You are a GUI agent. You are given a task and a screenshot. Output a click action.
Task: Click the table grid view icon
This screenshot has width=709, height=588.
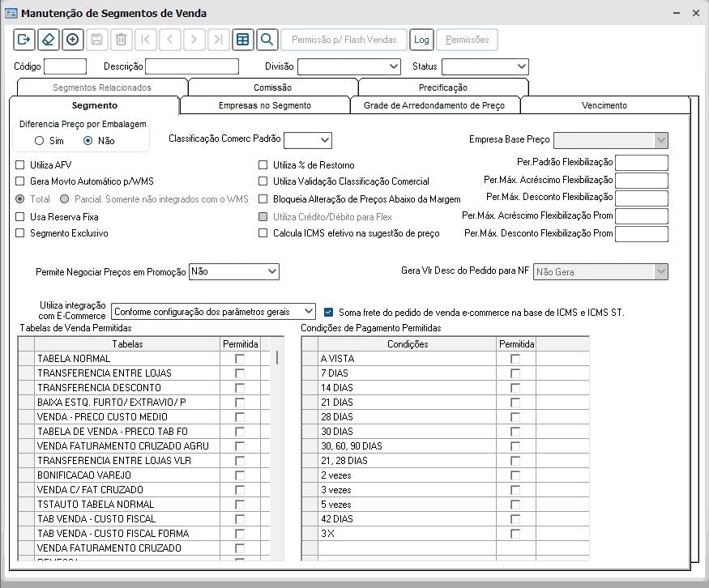[242, 40]
